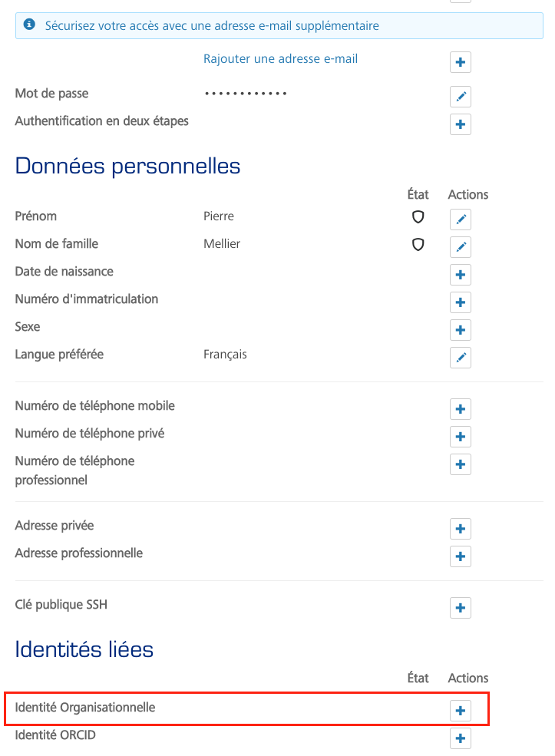The width and height of the screenshot is (555, 756).
Task: Add a Date de naissance
Action: coord(460,275)
